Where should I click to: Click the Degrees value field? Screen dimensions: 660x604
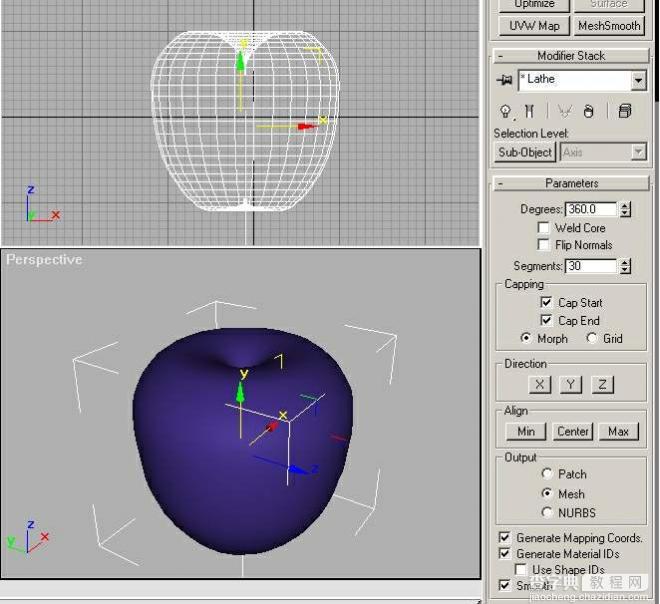pos(591,209)
